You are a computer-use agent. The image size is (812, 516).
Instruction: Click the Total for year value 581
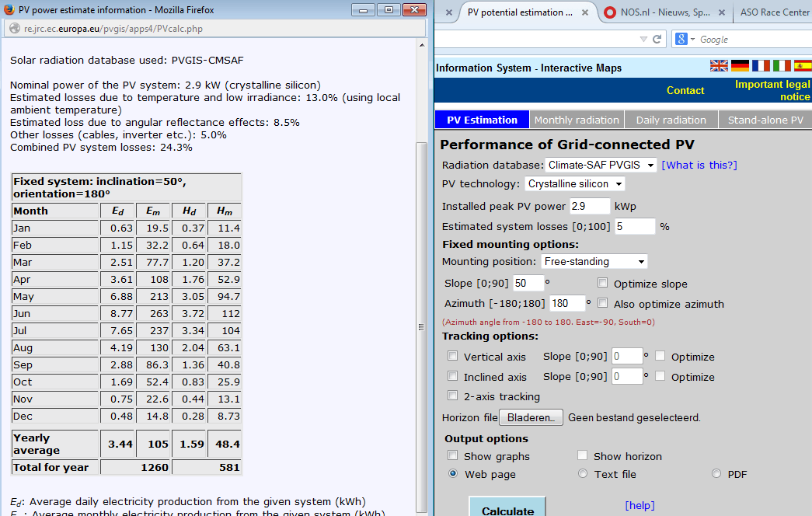(229, 467)
